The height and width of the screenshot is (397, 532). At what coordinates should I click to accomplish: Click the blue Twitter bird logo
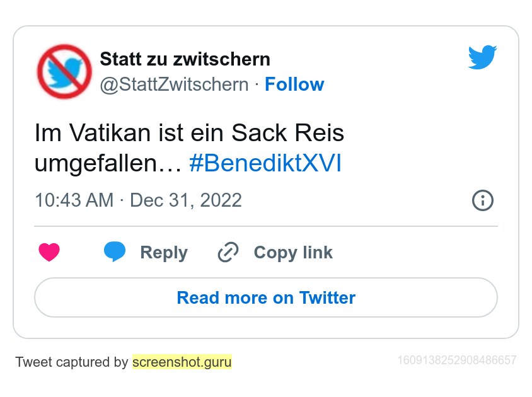tap(482, 57)
